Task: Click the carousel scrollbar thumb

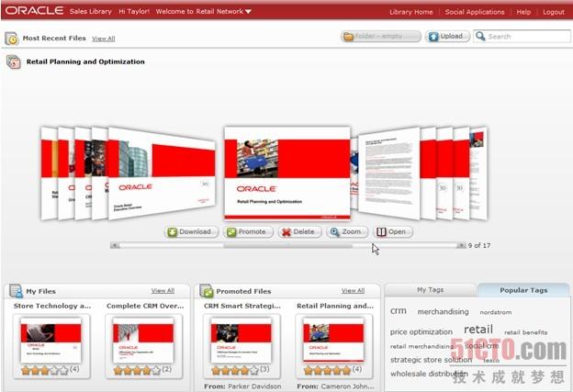Action: pos(288,246)
